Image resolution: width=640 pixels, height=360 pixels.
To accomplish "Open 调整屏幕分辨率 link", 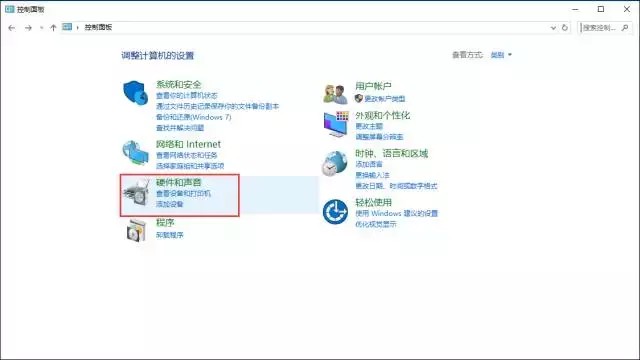I will [379, 137].
